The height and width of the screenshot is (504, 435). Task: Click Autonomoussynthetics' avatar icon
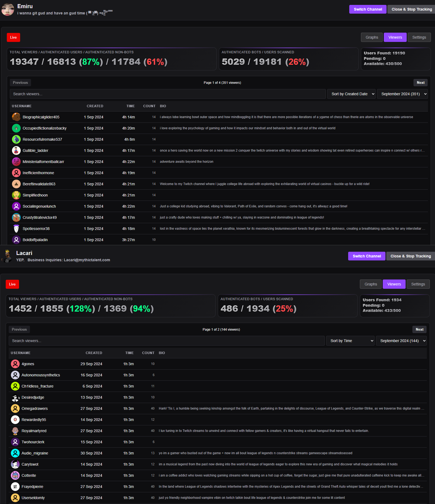click(15, 375)
